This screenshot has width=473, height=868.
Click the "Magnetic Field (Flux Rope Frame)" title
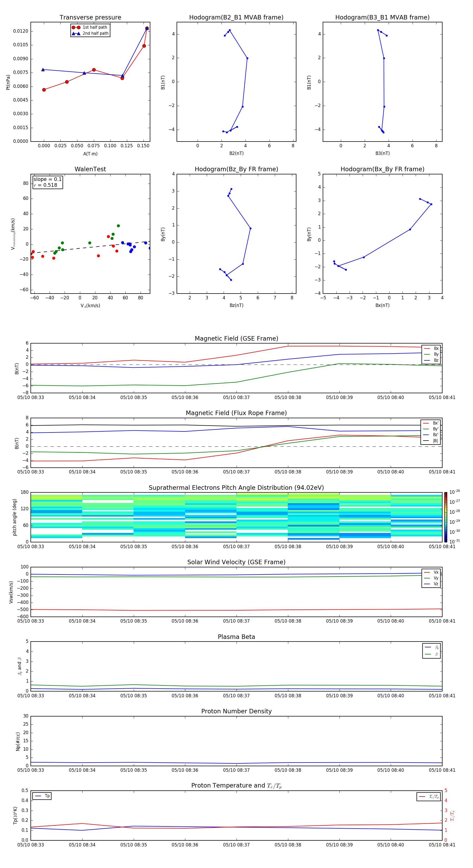236,413
